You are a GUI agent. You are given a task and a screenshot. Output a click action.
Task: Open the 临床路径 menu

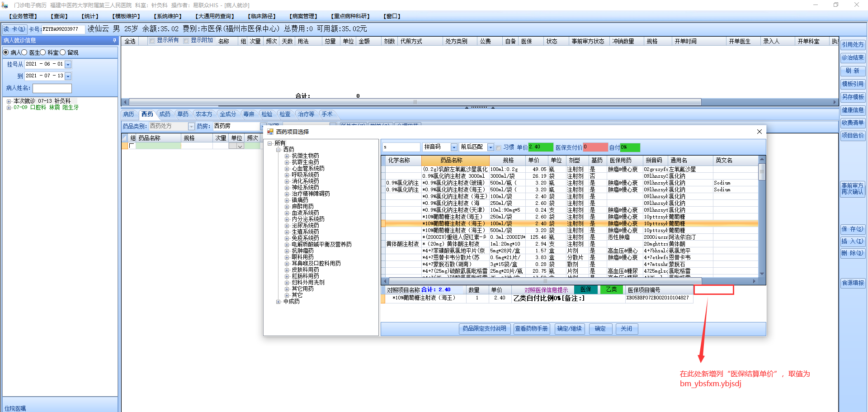(x=262, y=16)
